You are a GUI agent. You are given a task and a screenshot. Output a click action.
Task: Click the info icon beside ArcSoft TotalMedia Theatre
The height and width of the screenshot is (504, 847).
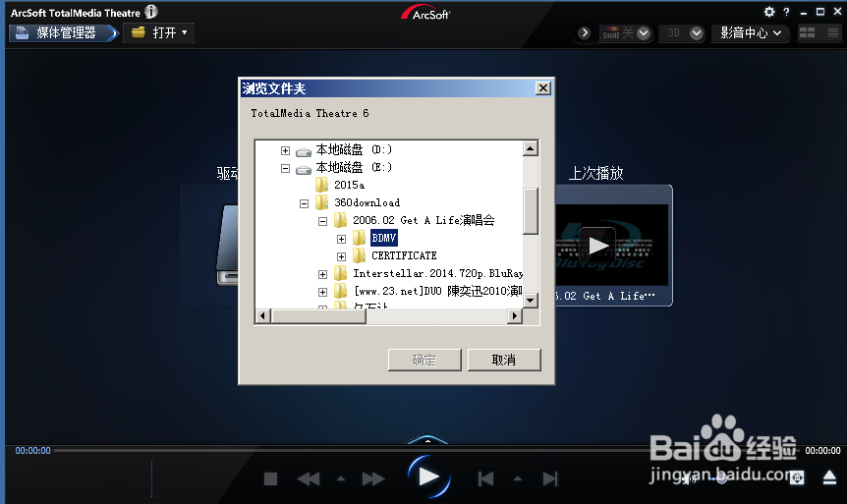(151, 12)
